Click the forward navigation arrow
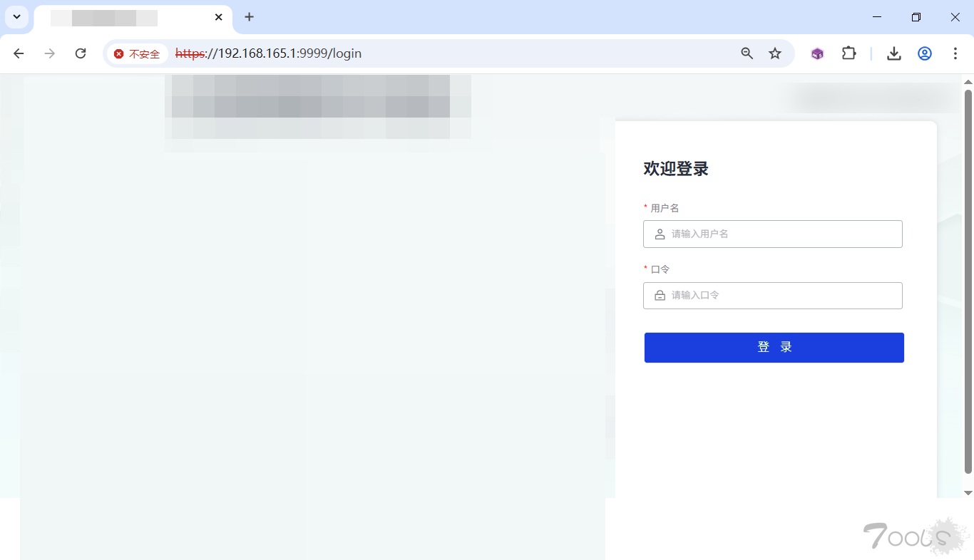 pyautogui.click(x=49, y=53)
